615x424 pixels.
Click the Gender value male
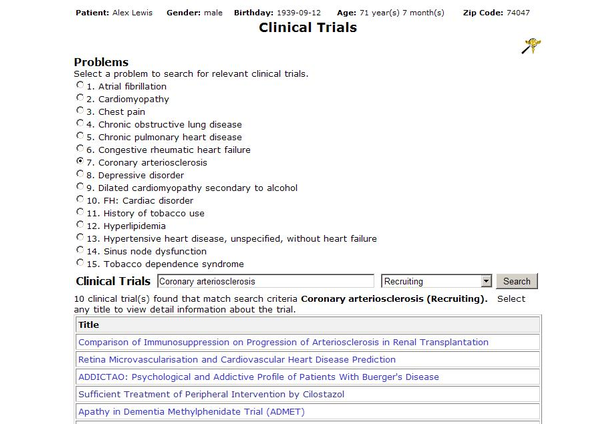[213, 13]
